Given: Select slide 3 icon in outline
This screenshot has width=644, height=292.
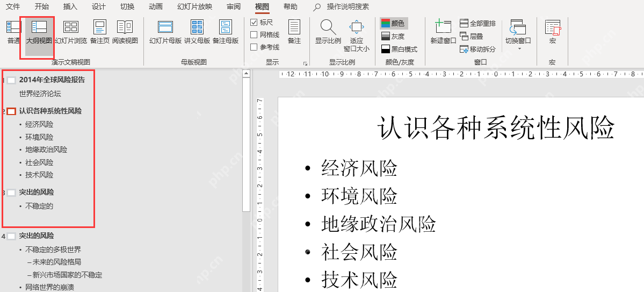Looking at the screenshot, I should (11, 193).
